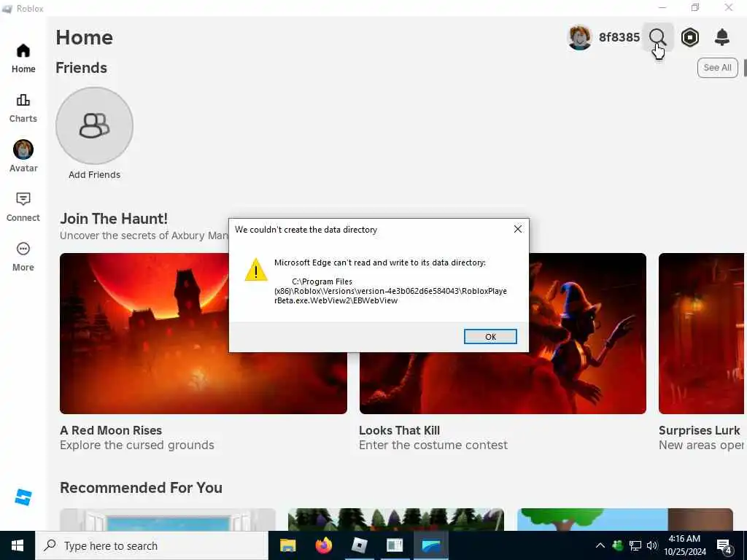Open the More menu in the sidebar
This screenshot has width=747, height=560.
point(23,257)
